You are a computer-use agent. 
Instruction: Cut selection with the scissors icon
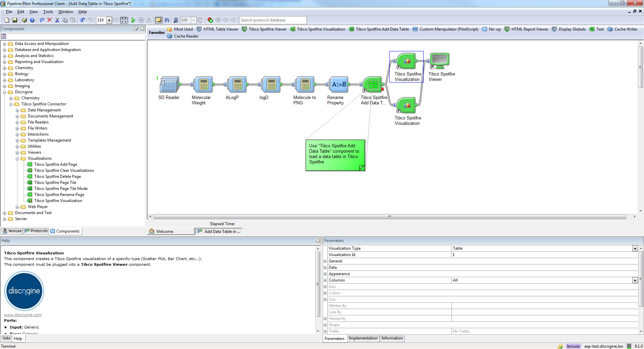pyautogui.click(x=57, y=20)
